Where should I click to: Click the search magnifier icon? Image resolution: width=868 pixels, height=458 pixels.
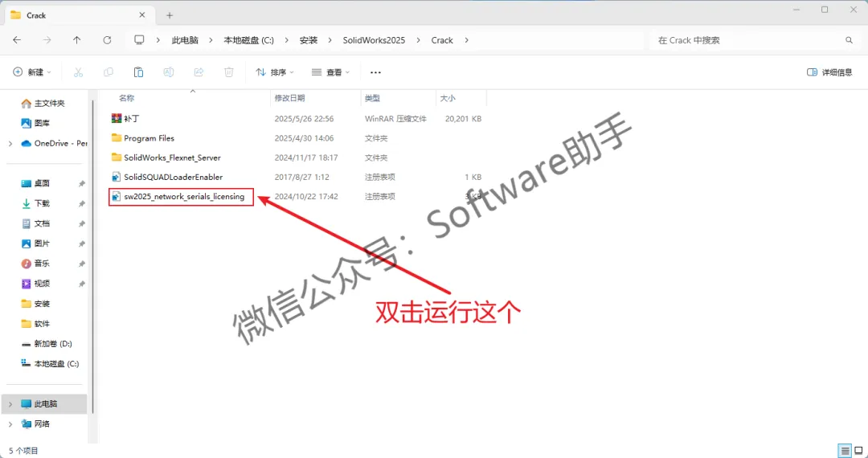(849, 40)
